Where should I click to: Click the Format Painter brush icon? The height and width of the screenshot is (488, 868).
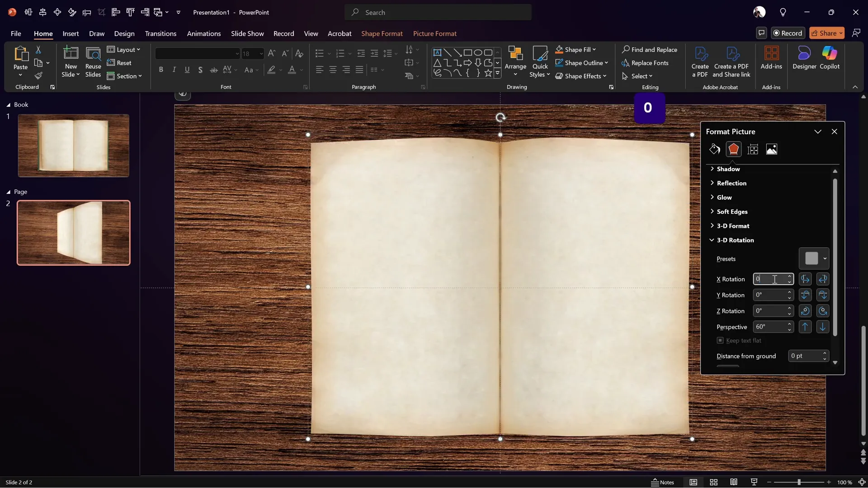pos(38,76)
